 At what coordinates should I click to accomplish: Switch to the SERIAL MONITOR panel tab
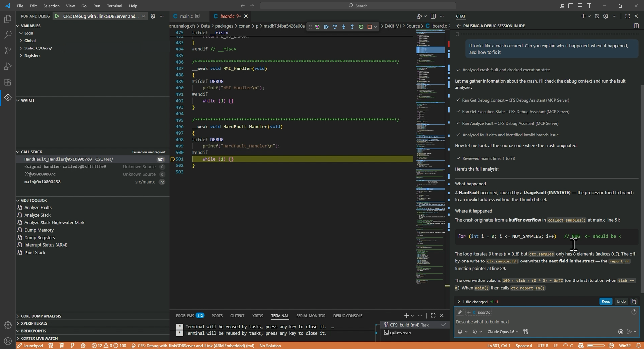(x=311, y=316)
